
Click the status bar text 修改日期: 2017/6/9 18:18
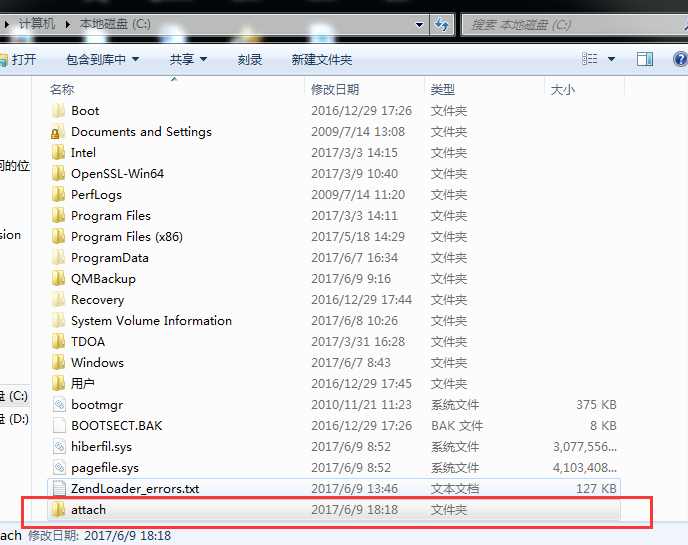(100, 536)
